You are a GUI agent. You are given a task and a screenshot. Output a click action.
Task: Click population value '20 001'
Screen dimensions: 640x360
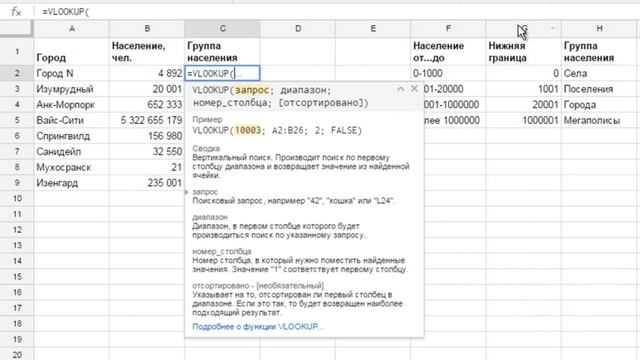click(147, 89)
